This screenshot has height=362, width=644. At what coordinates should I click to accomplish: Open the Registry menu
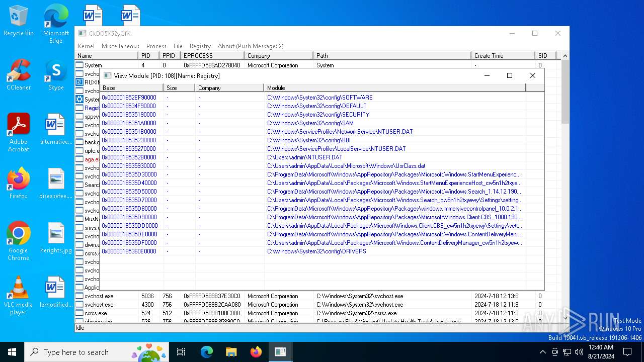(200, 46)
